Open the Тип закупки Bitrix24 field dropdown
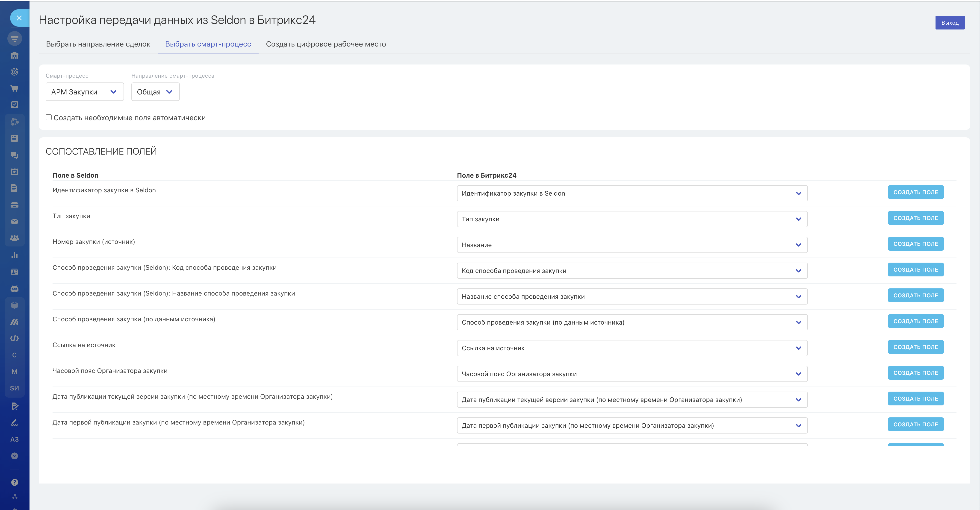Screen dimensions: 980x510 point(632,219)
